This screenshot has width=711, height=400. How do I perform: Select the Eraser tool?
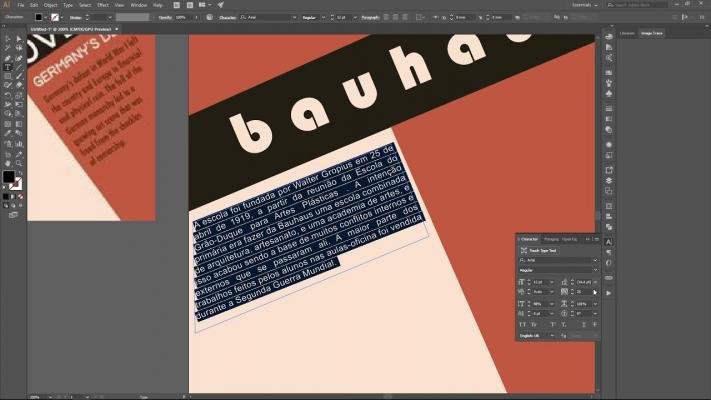point(19,85)
